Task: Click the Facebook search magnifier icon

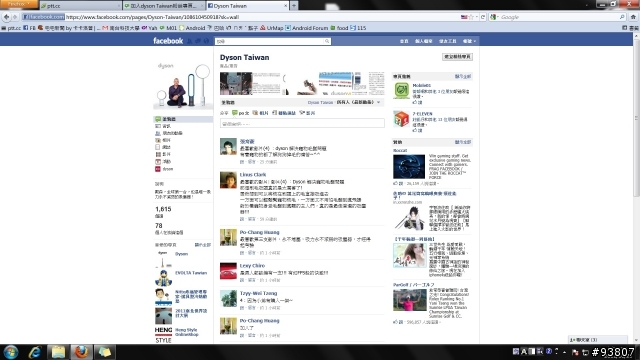Action: 327,41
